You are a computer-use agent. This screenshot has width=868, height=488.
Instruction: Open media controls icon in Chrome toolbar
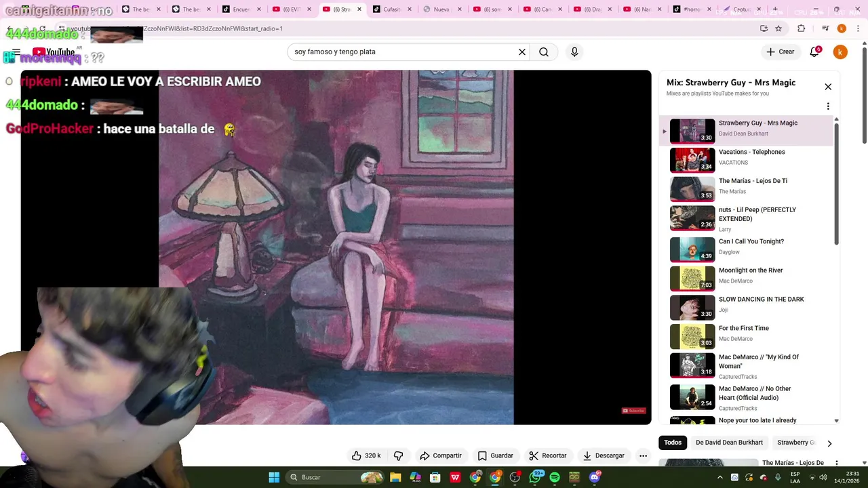(x=825, y=28)
